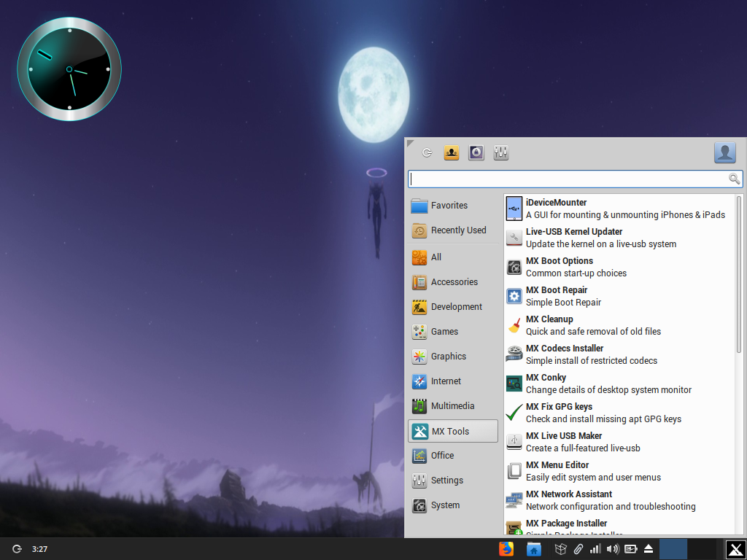The height and width of the screenshot is (560, 747).
Task: Show All applications category
Action: point(453,257)
